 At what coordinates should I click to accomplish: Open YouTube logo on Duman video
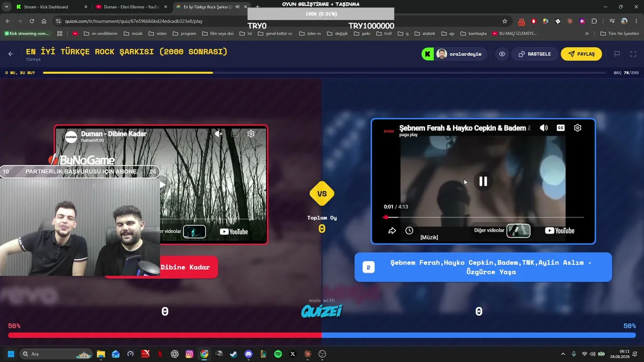tap(234, 232)
